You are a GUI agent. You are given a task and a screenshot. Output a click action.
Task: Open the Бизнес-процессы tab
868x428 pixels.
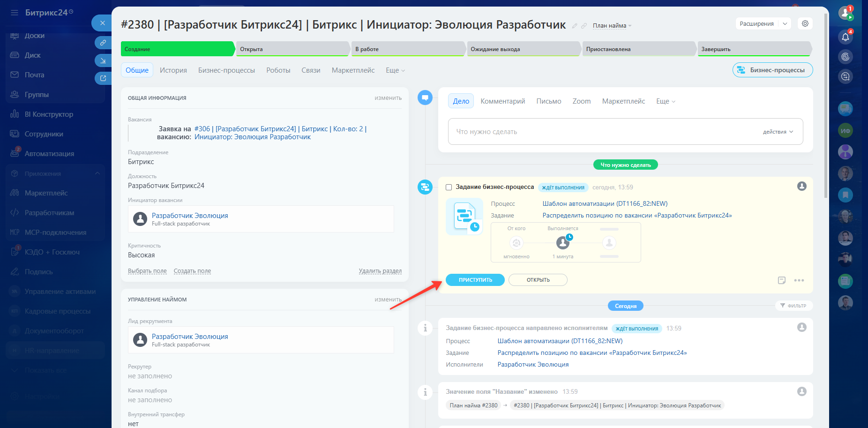(226, 70)
